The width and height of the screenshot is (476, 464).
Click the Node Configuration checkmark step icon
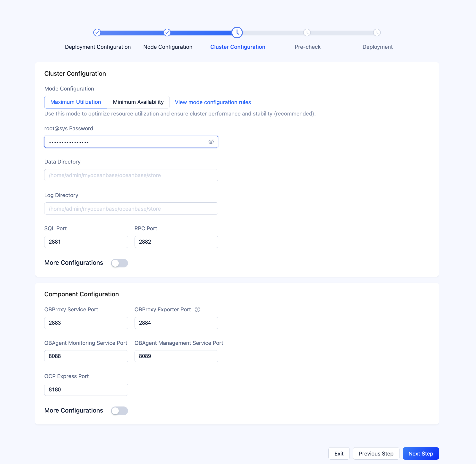[167, 33]
